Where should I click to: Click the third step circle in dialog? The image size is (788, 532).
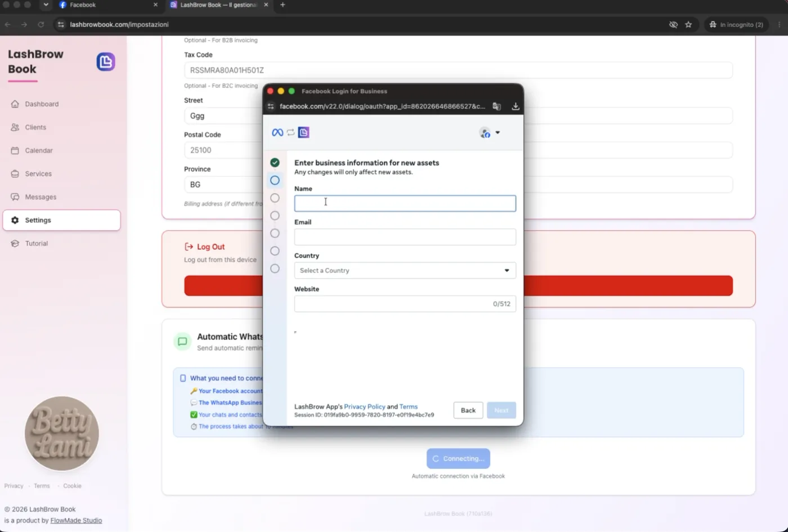275,198
